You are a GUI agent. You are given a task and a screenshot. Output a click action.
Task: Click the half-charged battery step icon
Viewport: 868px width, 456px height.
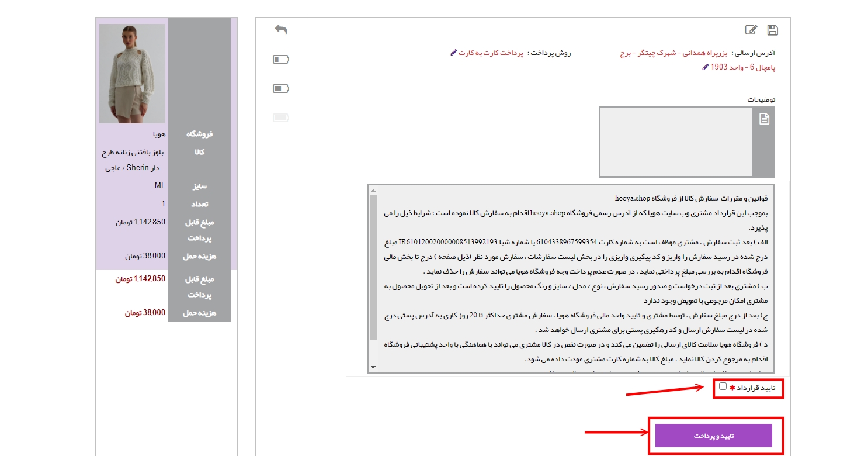click(281, 88)
